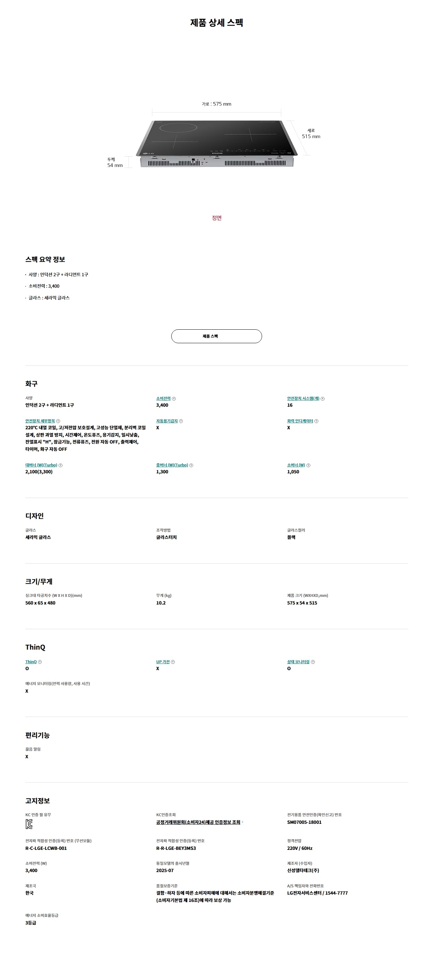The image size is (433, 980).
Task: Click the 안전장치 세부항목 underlined label
Action: [40, 421]
